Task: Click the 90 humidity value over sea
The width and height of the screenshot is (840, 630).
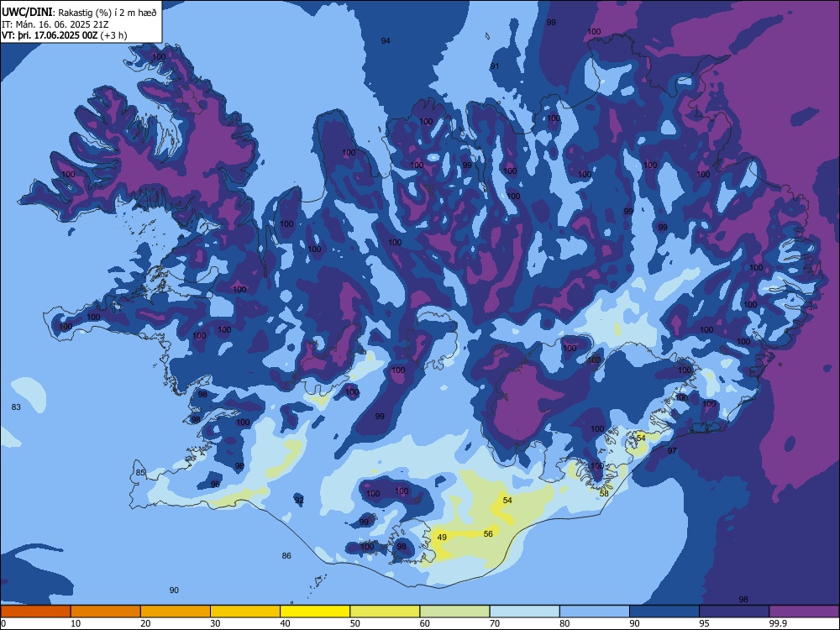Action: pos(174,590)
